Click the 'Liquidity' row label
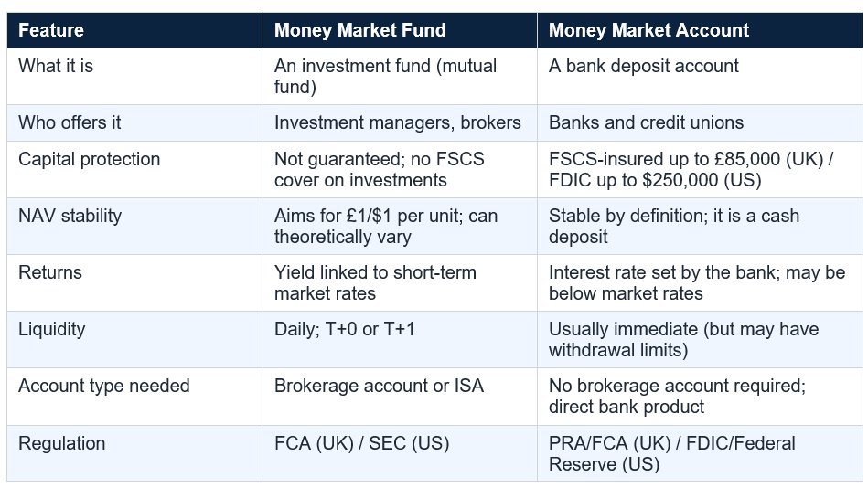The width and height of the screenshot is (868, 488). point(134,339)
